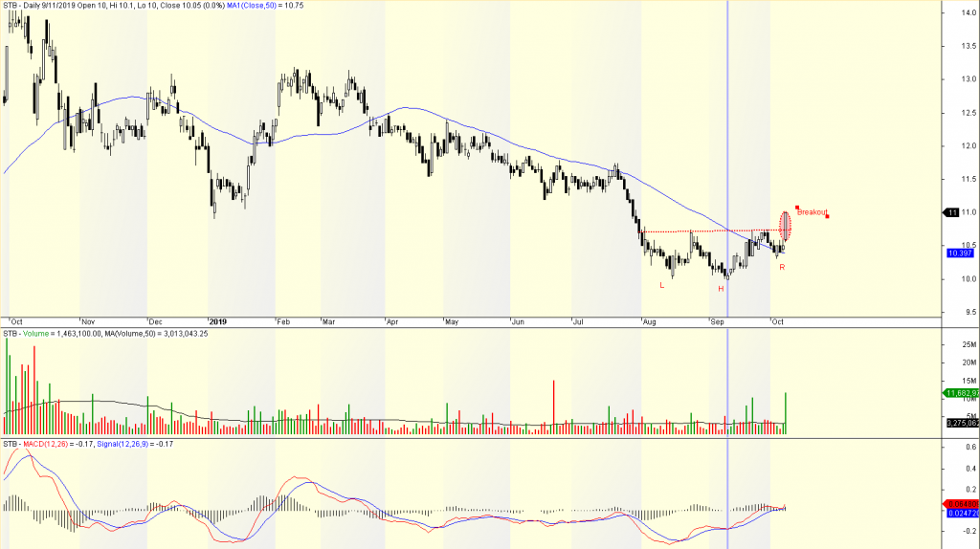Click the 'R' right shoulder label
Image resolution: width=980 pixels, height=549 pixels.
pyautogui.click(x=782, y=267)
